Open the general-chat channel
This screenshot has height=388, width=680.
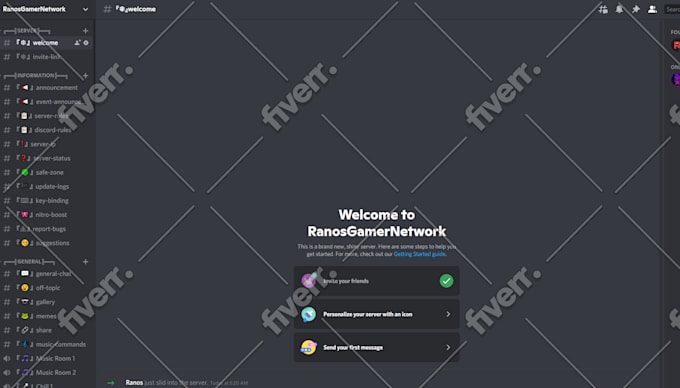47,274
